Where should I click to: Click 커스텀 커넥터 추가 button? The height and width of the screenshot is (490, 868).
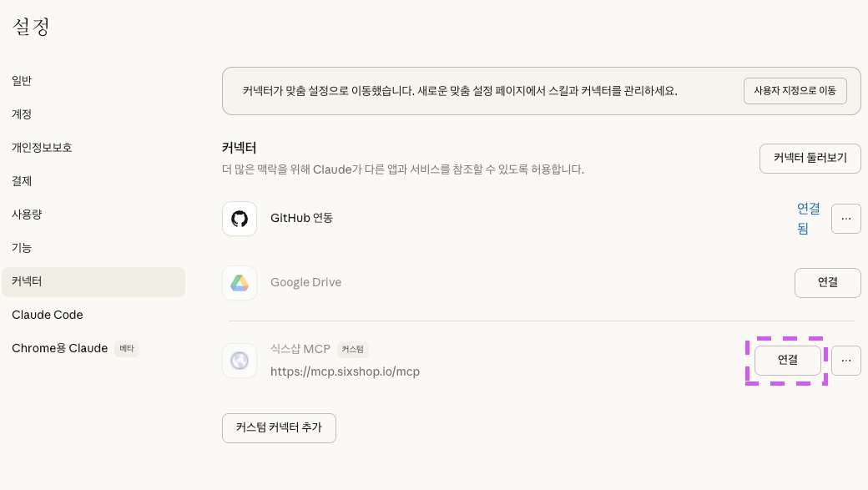[279, 427]
